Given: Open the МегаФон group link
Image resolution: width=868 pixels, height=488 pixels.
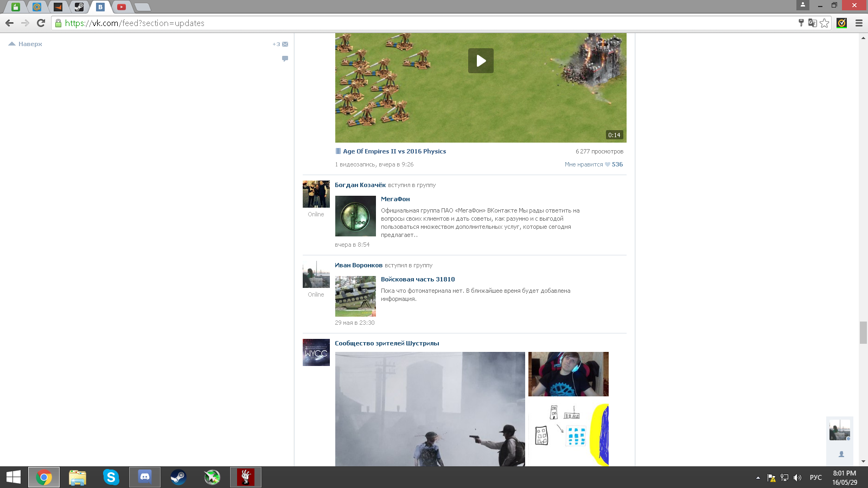Looking at the screenshot, I should pyautogui.click(x=395, y=199).
